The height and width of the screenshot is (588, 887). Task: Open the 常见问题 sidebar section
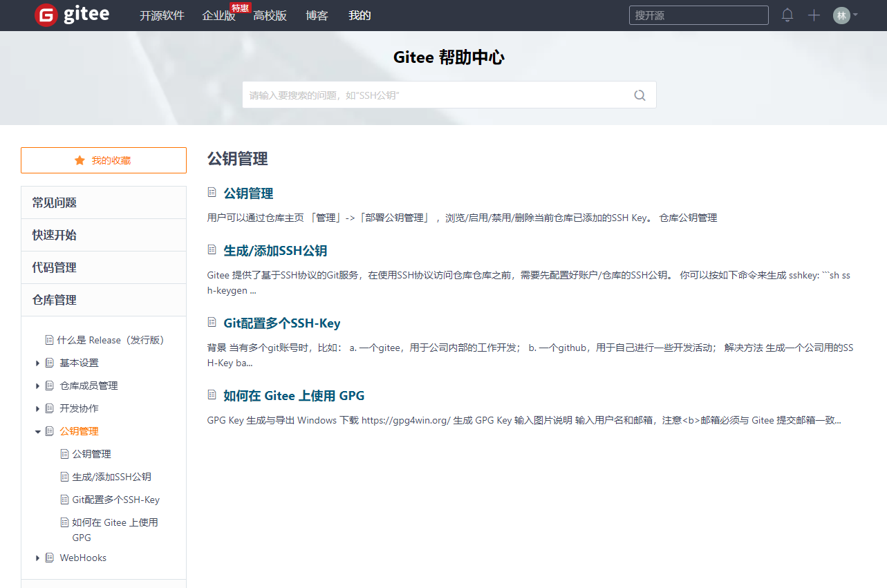pyautogui.click(x=104, y=202)
